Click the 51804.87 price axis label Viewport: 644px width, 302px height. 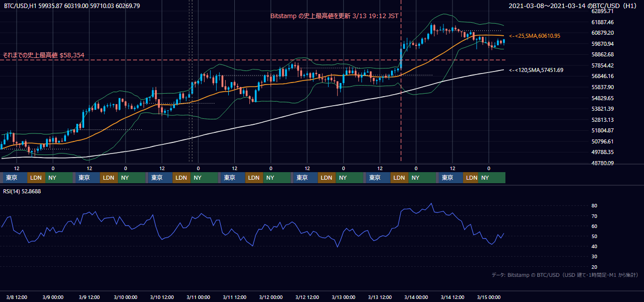[x=602, y=130]
